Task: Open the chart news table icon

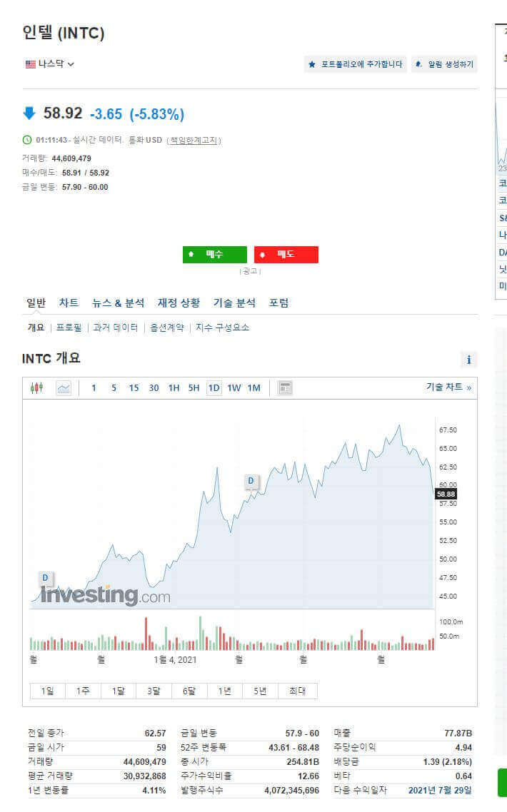Action: [x=285, y=388]
